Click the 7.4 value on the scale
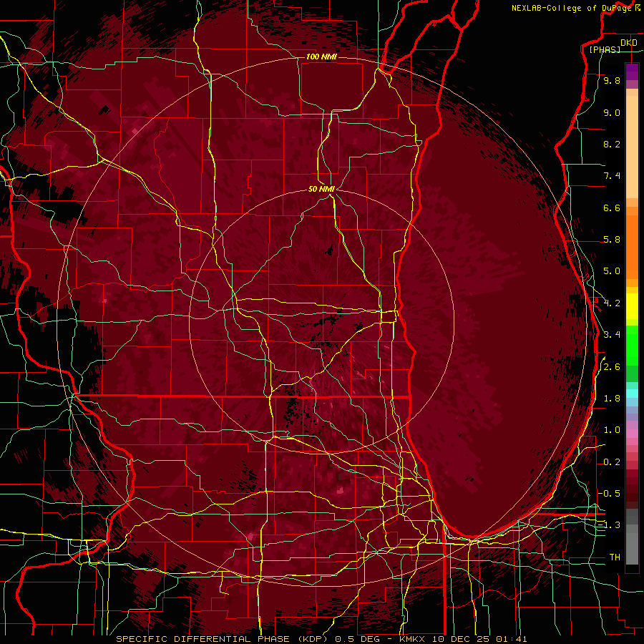 pos(612,176)
